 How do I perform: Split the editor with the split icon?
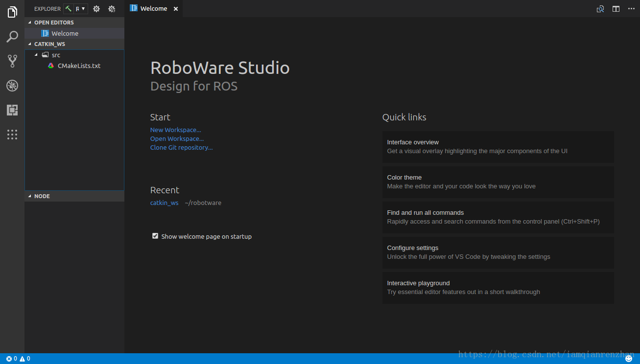tap(616, 9)
